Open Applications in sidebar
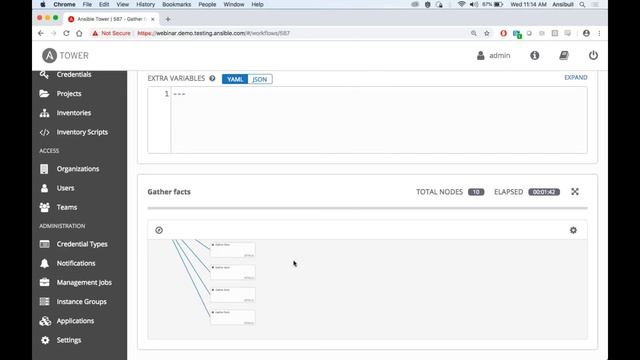This screenshot has width=640, height=360. tap(75, 320)
